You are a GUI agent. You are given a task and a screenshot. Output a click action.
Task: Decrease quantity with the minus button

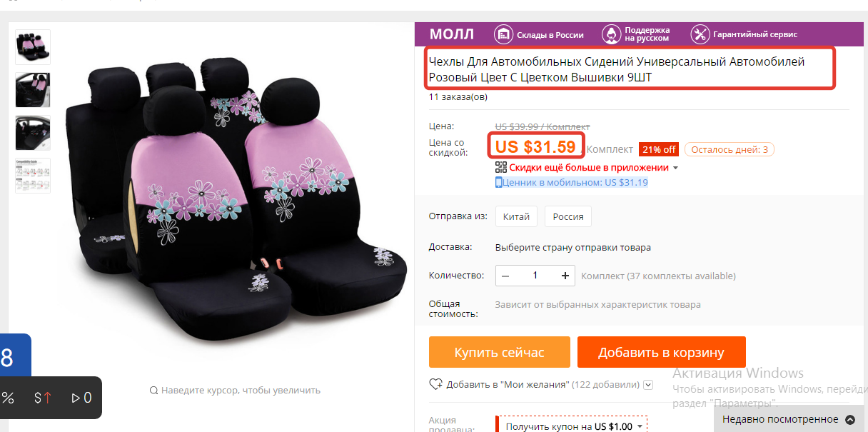(x=505, y=276)
